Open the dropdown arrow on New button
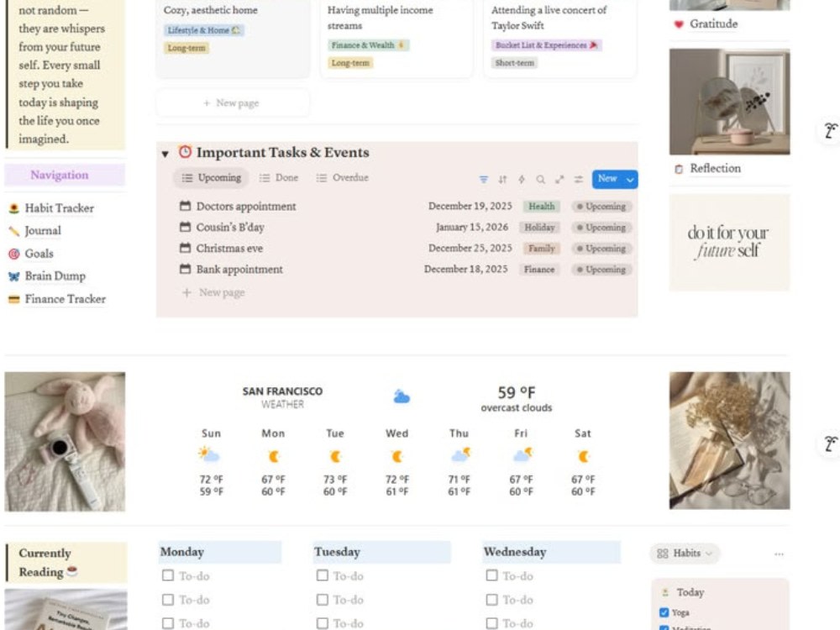This screenshot has height=630, width=840. [630, 180]
